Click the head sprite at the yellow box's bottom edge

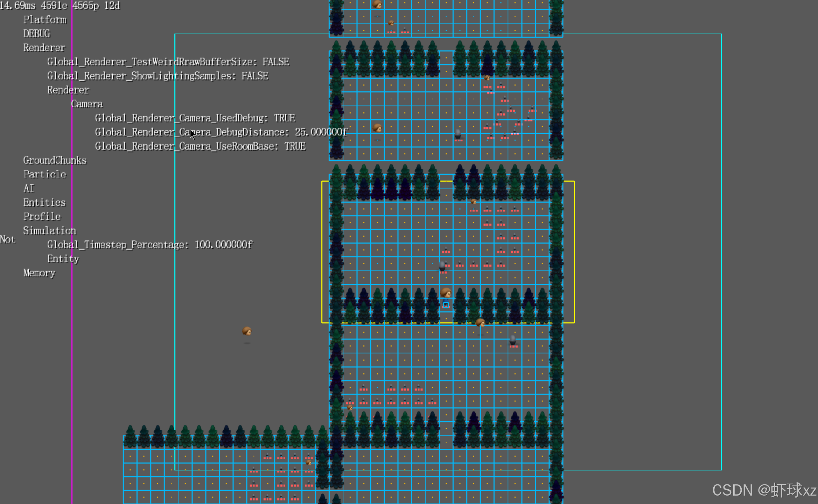pyautogui.click(x=480, y=322)
